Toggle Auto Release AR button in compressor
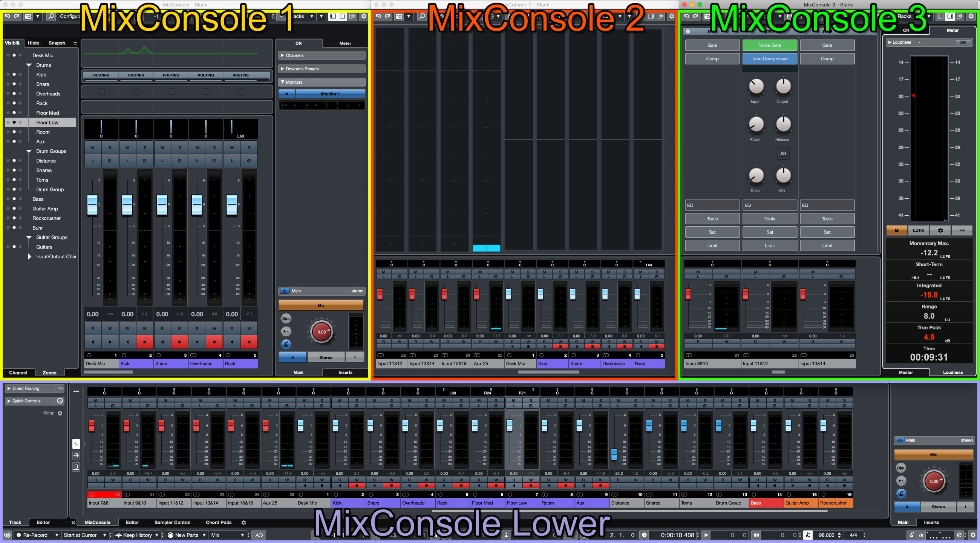980x543 pixels. coord(783,154)
